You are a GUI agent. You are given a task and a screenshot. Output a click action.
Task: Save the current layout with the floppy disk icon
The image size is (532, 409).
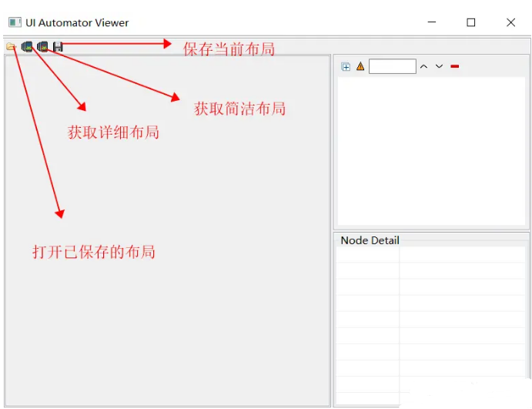pyautogui.click(x=58, y=46)
